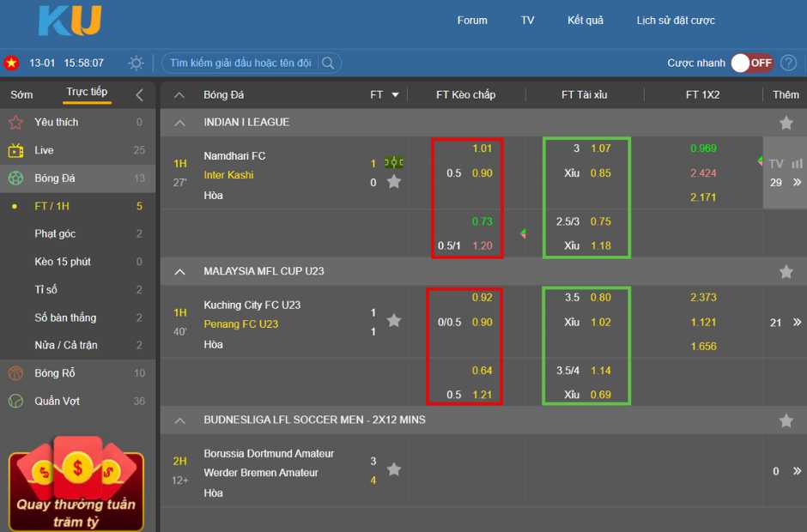
Task: Star the Borussia Dortmund Amateur match
Action: tap(394, 469)
